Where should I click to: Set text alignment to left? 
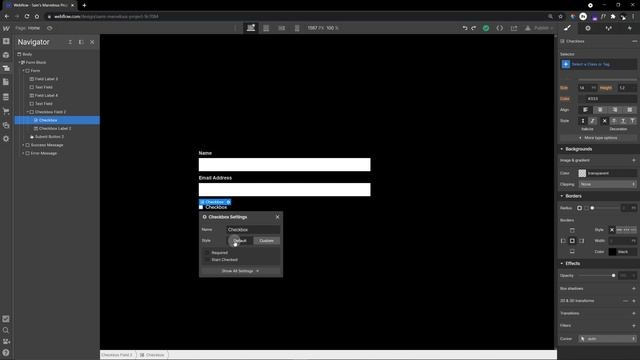585,110
